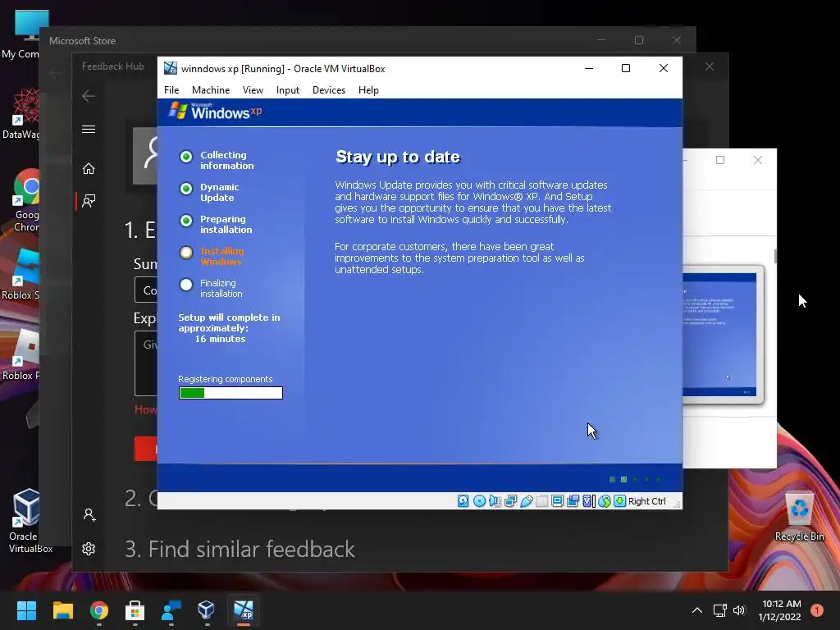Viewport: 840px width, 630px height.
Task: Click the running XP VM taskbar icon
Action: click(243, 610)
